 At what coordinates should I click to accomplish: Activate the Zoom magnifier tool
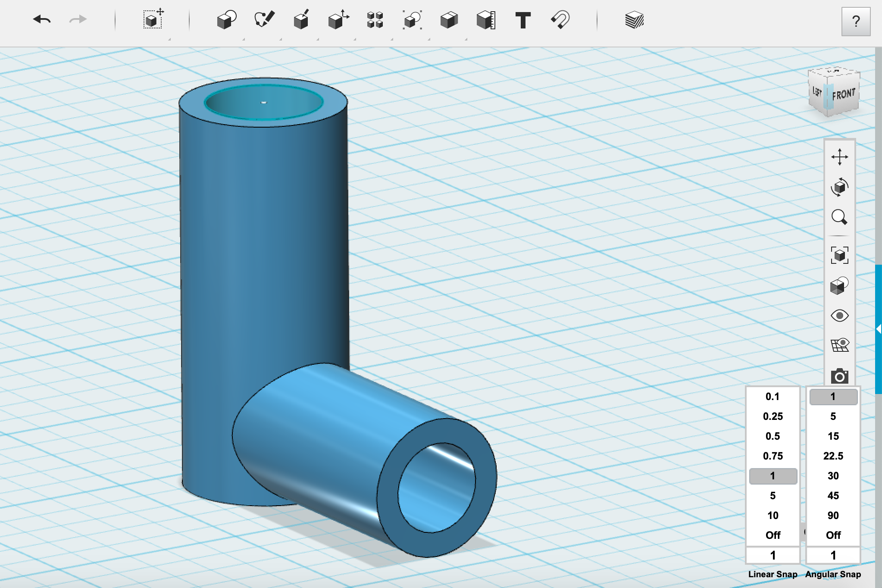point(839,217)
